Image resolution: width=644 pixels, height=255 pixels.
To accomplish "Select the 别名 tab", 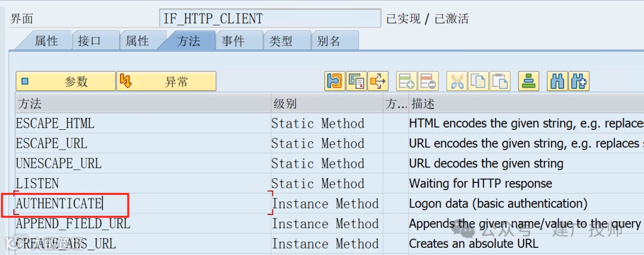I will 329,41.
